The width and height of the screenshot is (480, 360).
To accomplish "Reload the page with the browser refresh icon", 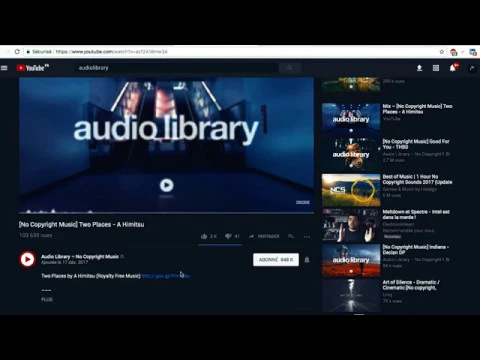I will click(x=17, y=52).
